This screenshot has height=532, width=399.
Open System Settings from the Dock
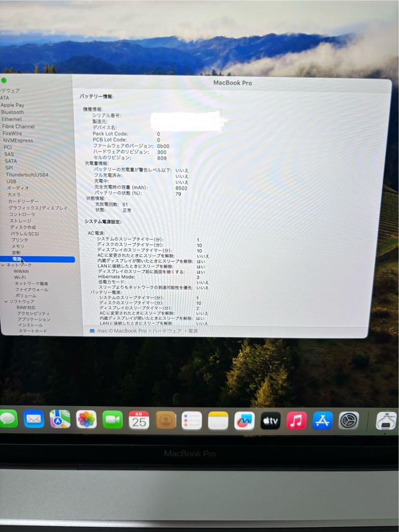[x=348, y=421]
